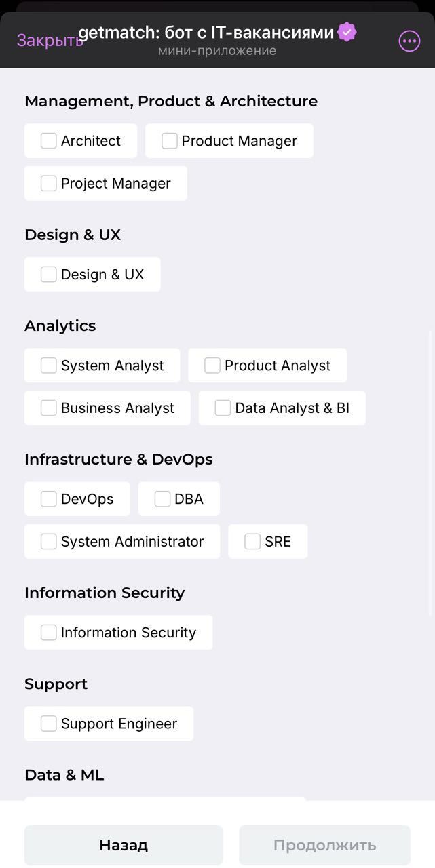Choose Support Engineer specialization
This screenshot has height=868, width=435.
click(x=48, y=723)
